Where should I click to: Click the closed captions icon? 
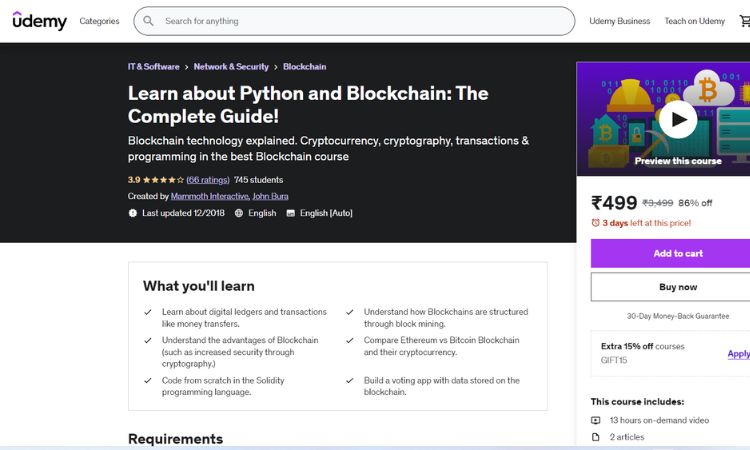290,213
